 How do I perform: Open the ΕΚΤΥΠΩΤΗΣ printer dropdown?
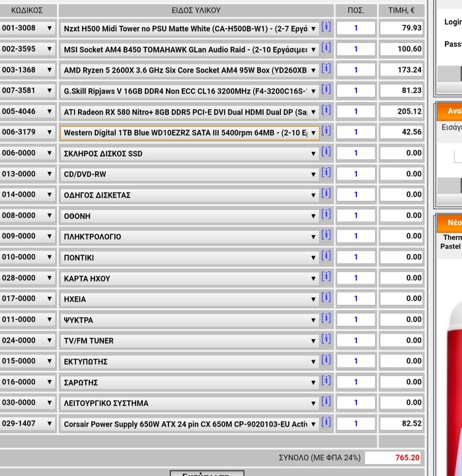(x=190, y=362)
